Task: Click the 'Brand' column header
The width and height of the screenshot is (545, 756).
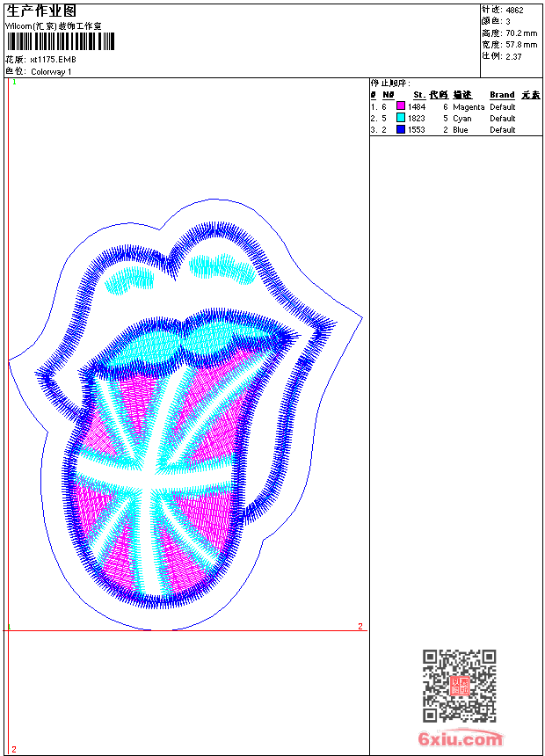Action: 502,95
